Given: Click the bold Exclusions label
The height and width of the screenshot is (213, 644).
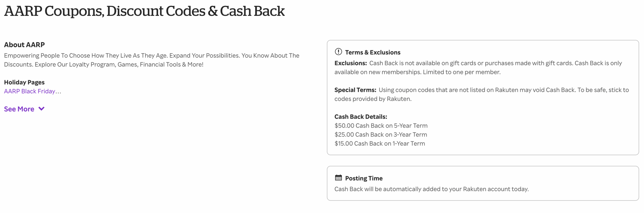Looking at the screenshot, I should tap(350, 63).
